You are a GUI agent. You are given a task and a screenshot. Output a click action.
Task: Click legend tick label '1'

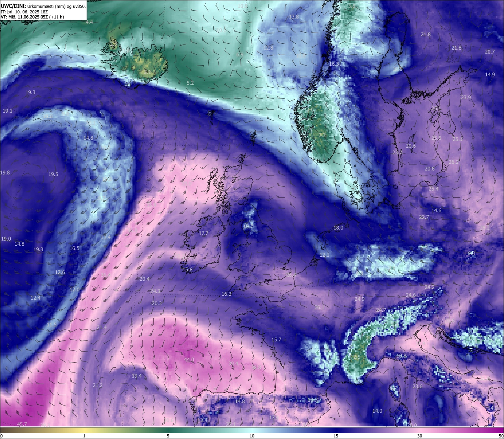(84, 436)
